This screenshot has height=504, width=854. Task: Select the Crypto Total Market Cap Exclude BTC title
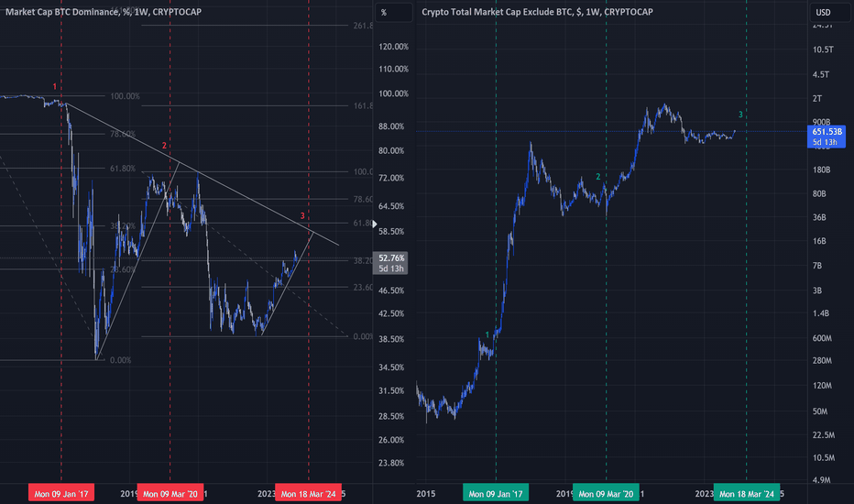(537, 12)
